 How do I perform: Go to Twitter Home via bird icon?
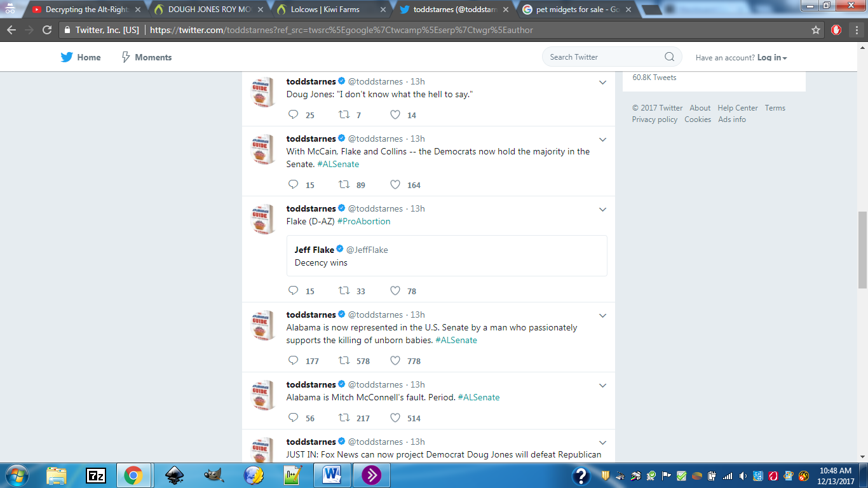(x=67, y=57)
